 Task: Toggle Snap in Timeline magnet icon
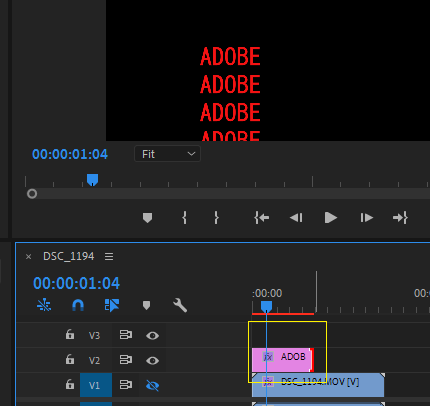pyautogui.click(x=78, y=305)
